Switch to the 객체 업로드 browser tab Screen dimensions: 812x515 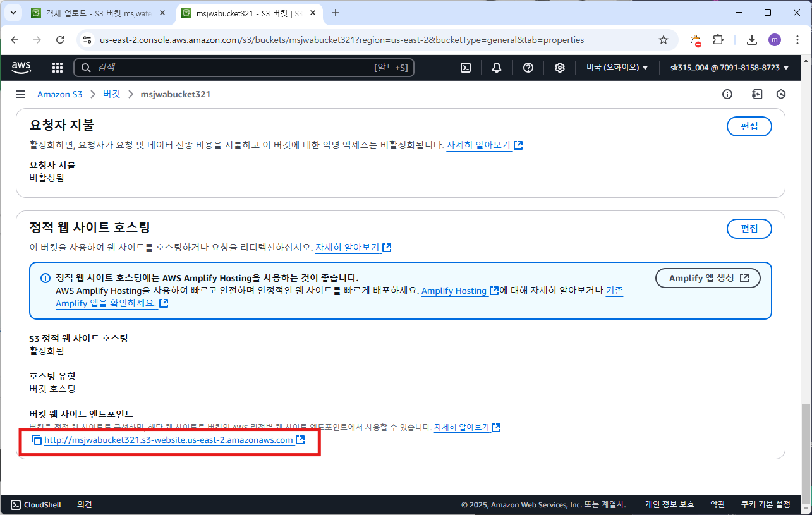(98, 13)
